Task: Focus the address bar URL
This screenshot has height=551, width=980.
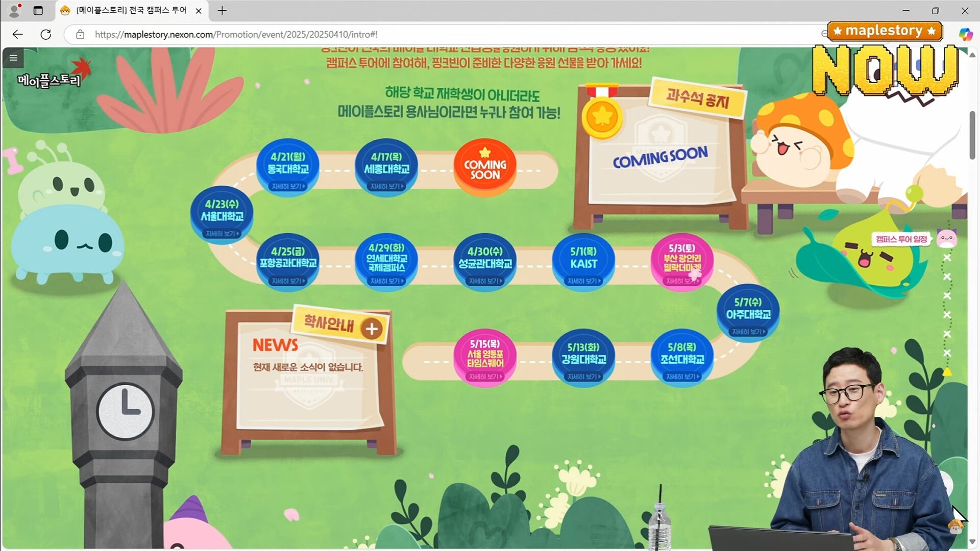Action: tap(236, 34)
